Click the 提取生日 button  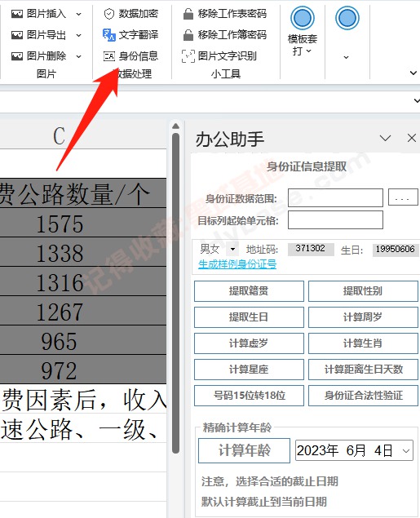coord(249,317)
